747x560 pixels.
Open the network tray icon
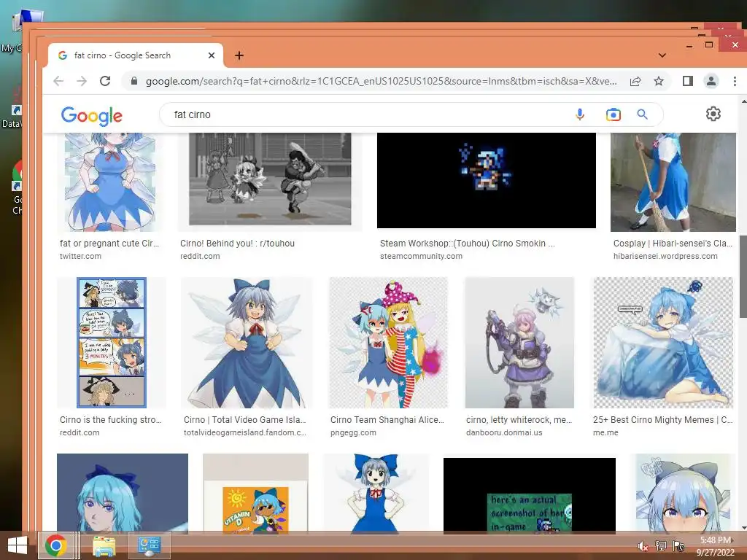click(660, 546)
